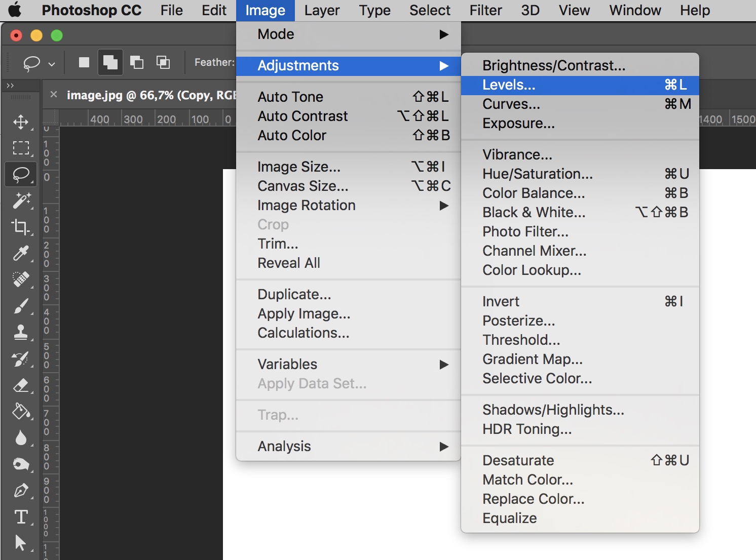Choose Levels... from Adjustments
The height and width of the screenshot is (560, 756).
click(580, 85)
